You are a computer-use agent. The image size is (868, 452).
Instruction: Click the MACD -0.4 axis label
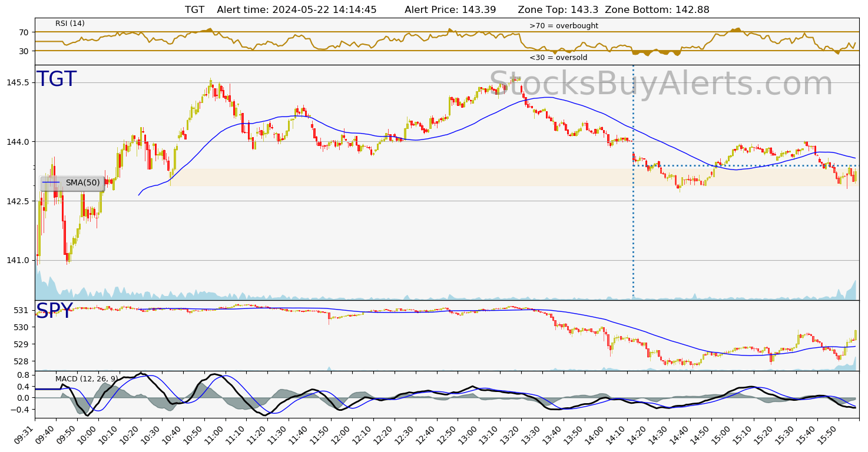click(x=21, y=410)
